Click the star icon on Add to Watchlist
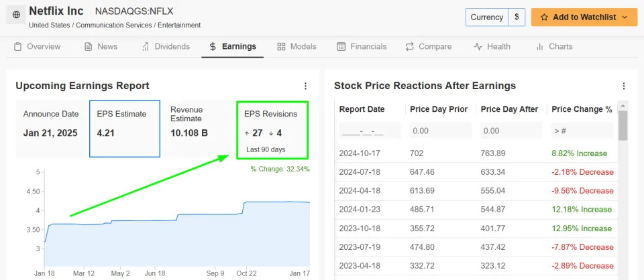This screenshot has height=280, width=644. coord(544,17)
